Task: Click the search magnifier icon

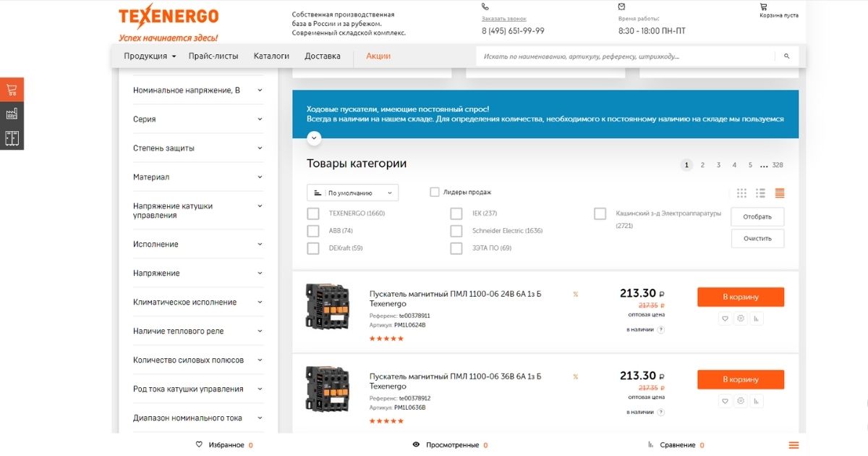Action: (x=786, y=56)
